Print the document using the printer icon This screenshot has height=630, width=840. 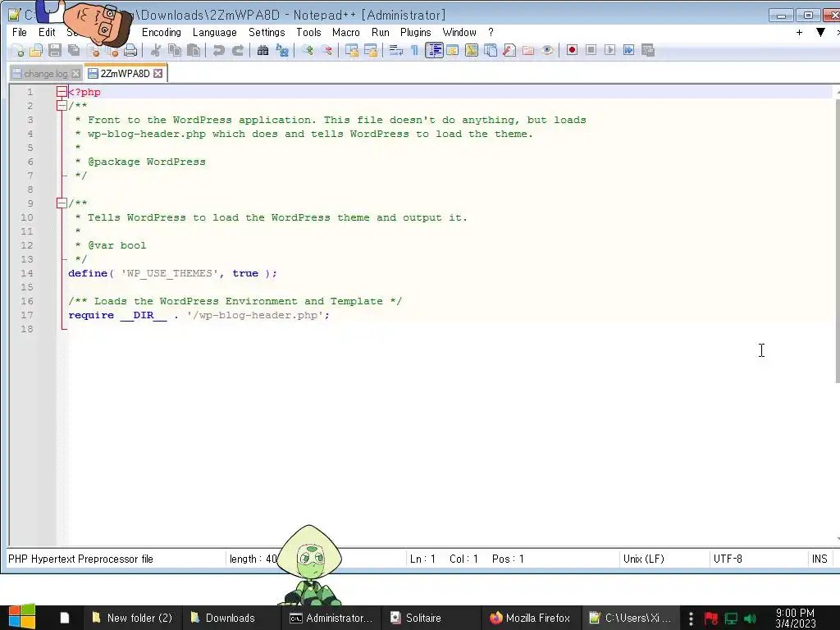click(130, 50)
